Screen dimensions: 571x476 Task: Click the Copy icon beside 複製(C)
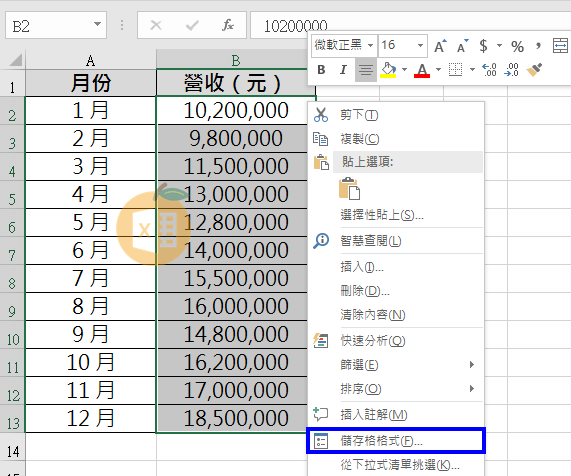click(x=321, y=139)
